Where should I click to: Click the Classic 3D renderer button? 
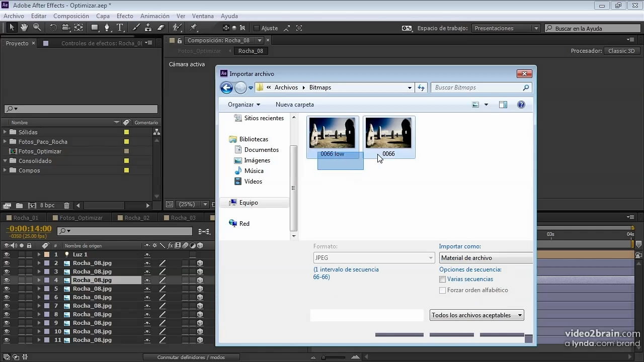click(x=622, y=51)
